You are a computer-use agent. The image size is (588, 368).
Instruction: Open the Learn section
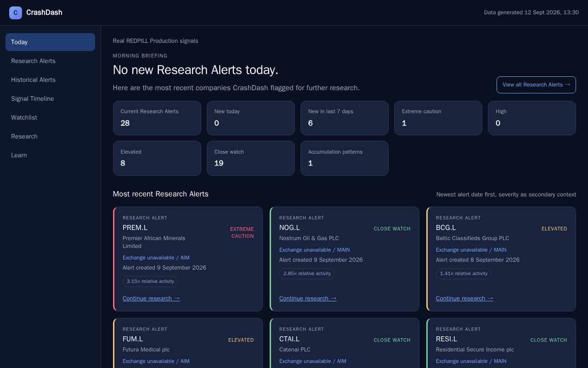[x=50, y=155]
